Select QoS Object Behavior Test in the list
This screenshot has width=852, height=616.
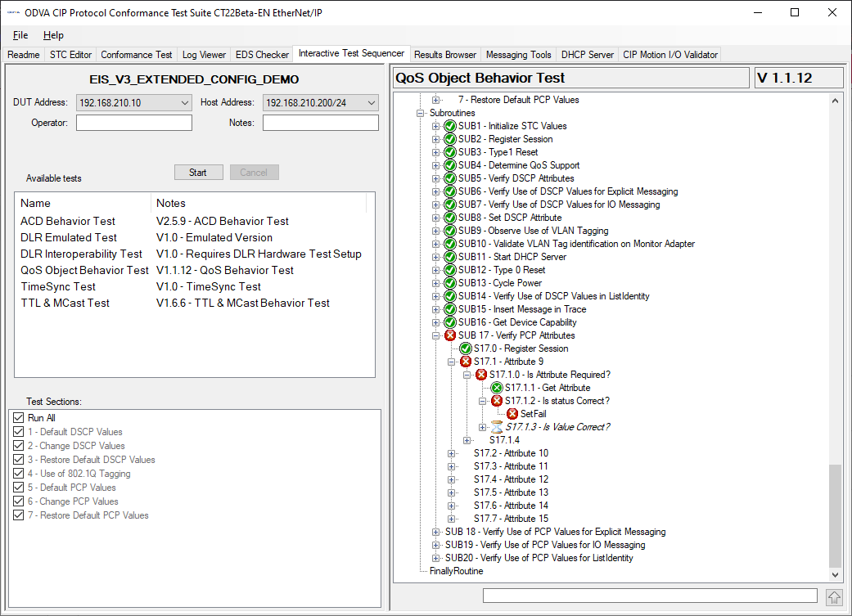click(84, 270)
